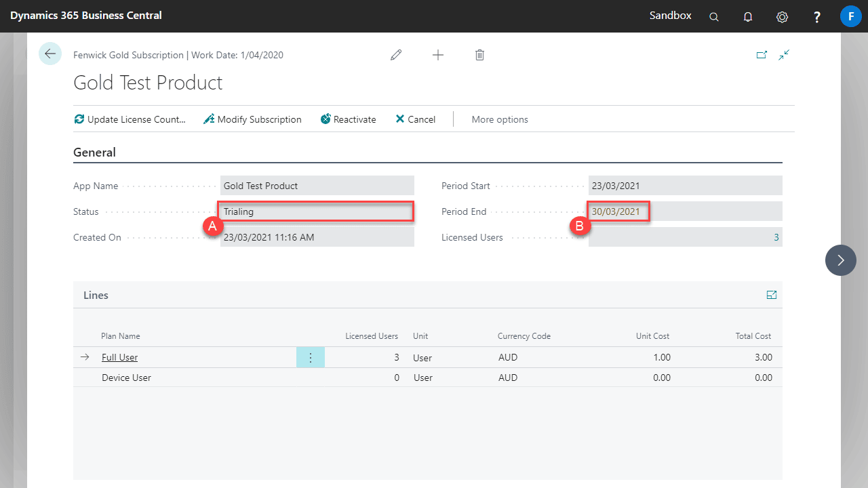The image size is (868, 488).
Task: Click the Gold Test Product page title
Action: point(148,83)
